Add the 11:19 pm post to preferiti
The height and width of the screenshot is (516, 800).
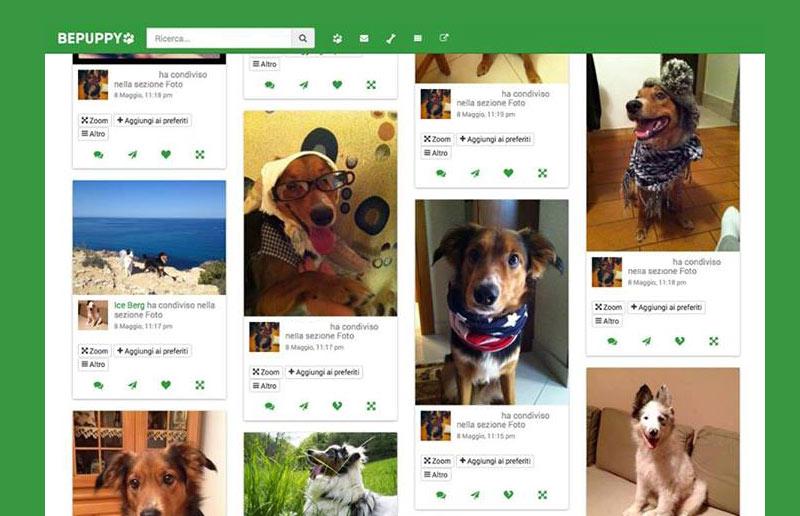click(x=495, y=139)
